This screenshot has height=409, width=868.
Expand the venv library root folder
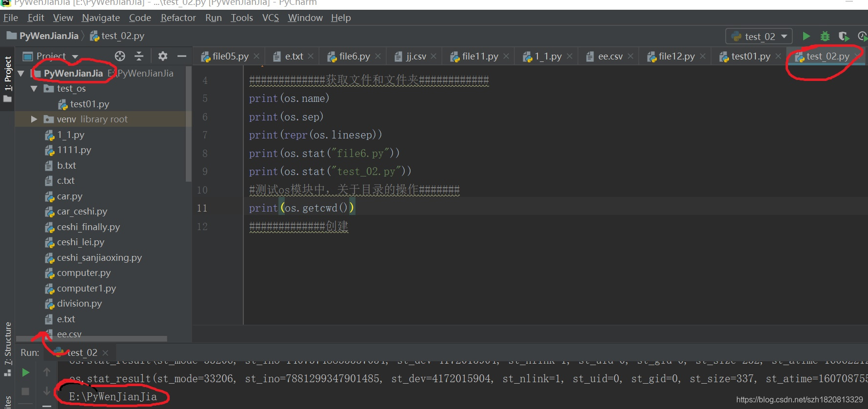pyautogui.click(x=34, y=119)
